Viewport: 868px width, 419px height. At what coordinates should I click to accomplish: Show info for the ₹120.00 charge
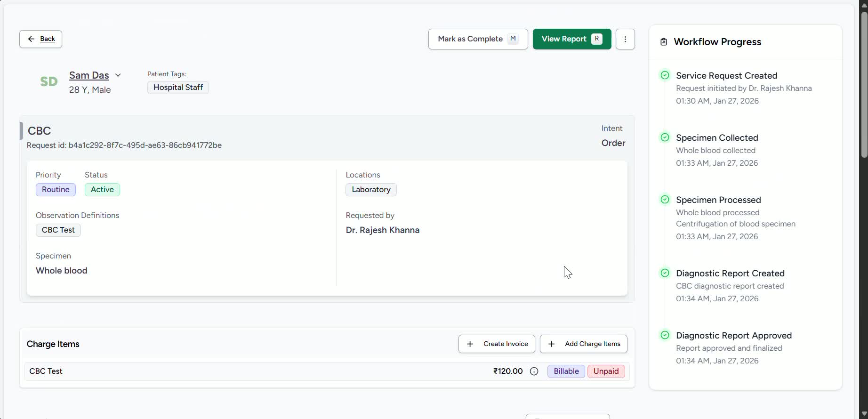point(534,371)
